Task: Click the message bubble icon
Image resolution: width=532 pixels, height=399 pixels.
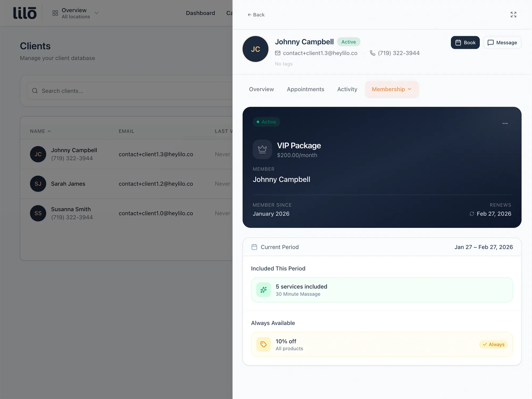Action: (491, 42)
